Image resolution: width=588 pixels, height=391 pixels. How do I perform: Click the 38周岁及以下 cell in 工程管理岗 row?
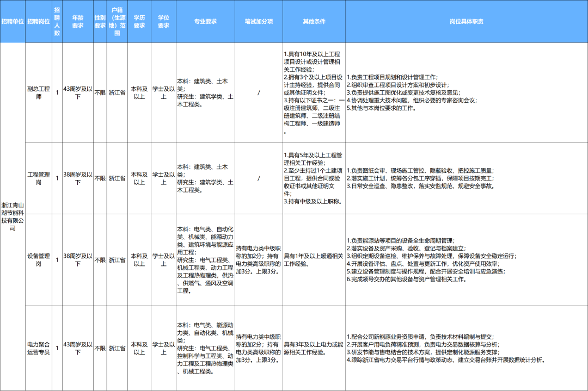pos(78,178)
